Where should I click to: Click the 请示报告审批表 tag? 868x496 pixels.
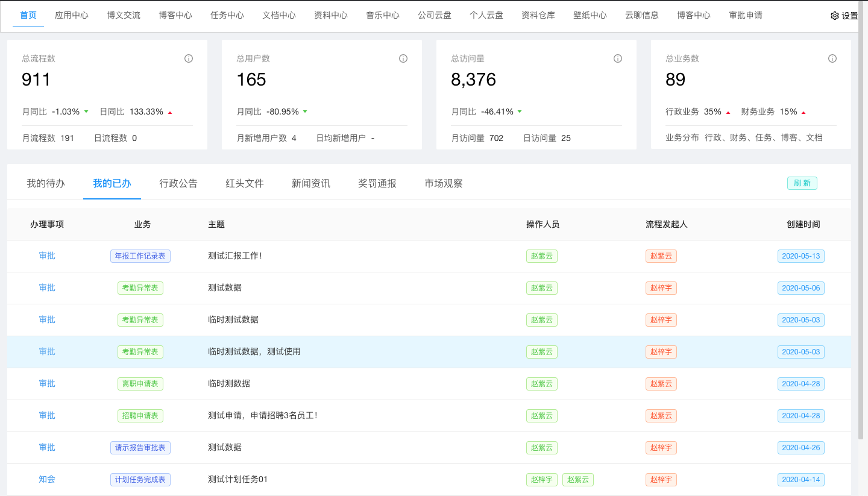tap(140, 447)
